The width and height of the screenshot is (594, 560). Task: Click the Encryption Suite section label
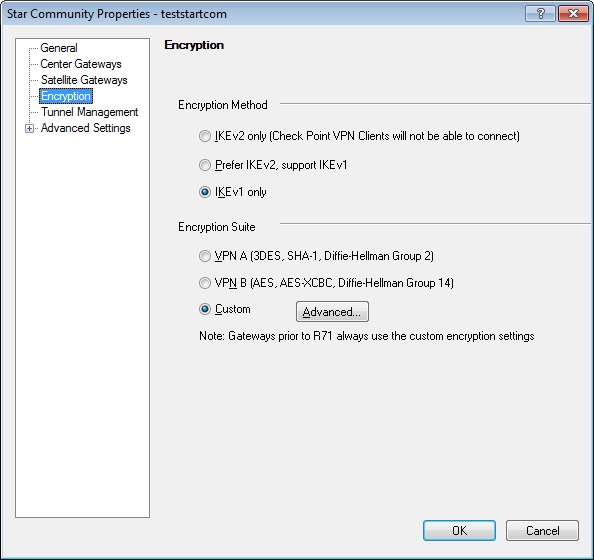[x=217, y=227]
